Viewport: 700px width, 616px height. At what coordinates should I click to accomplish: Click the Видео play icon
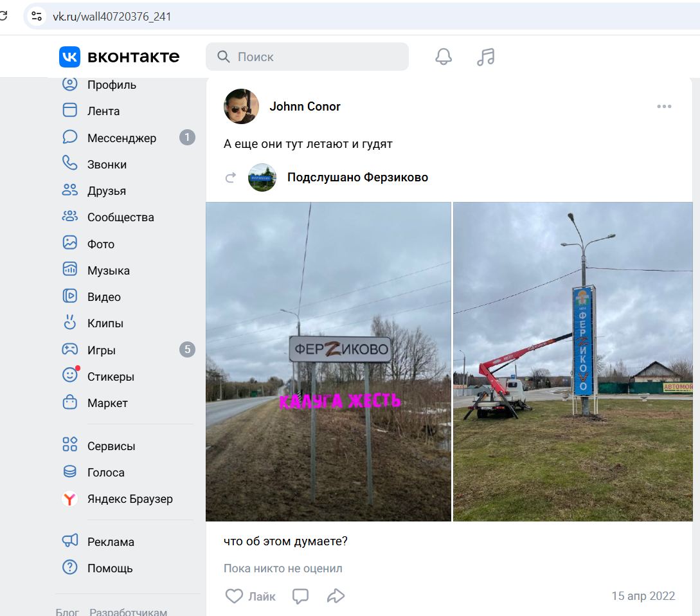click(x=69, y=296)
